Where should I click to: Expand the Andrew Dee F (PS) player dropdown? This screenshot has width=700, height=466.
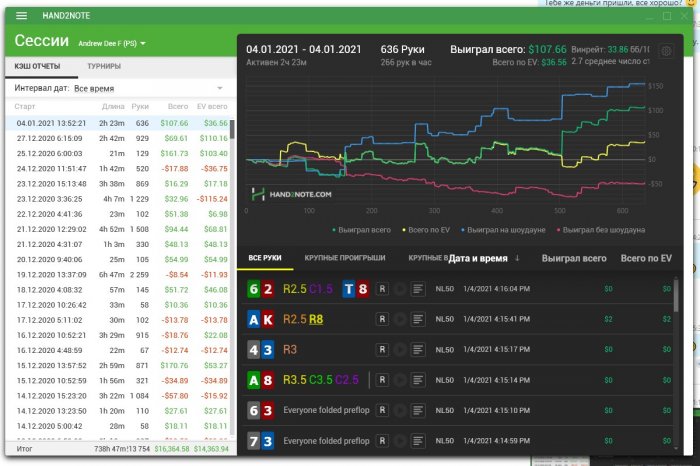pos(112,44)
